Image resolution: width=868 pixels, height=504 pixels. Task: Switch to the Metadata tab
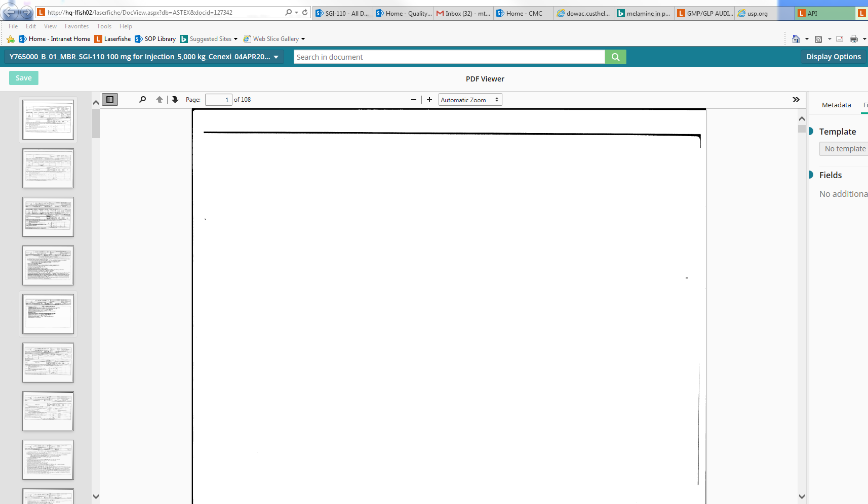836,105
